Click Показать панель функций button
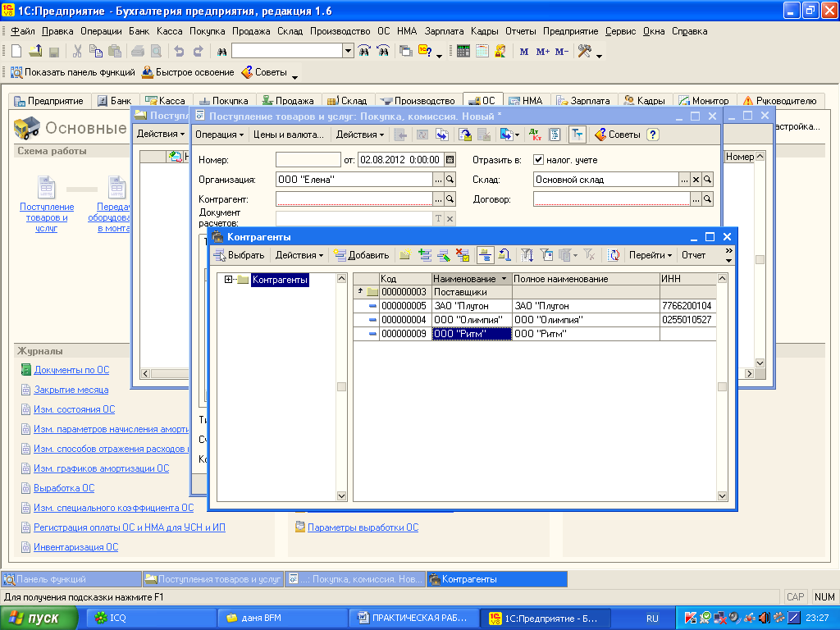This screenshot has width=840, height=630. coord(73,72)
